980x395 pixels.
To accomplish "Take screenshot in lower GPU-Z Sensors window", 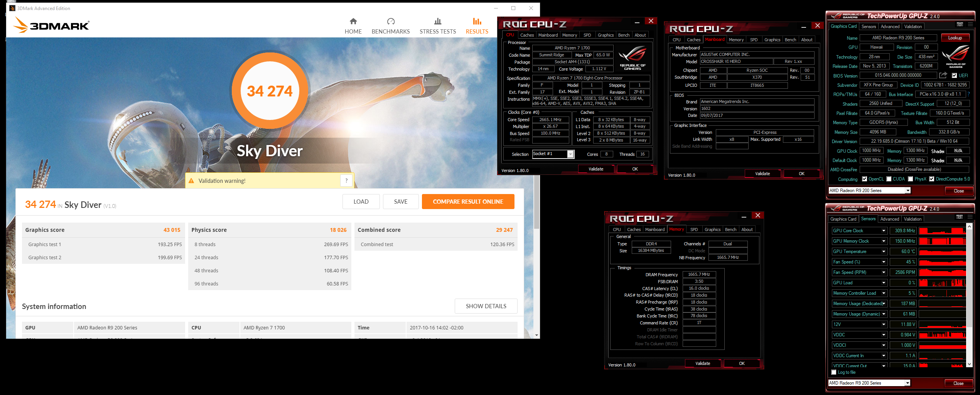I will [960, 217].
